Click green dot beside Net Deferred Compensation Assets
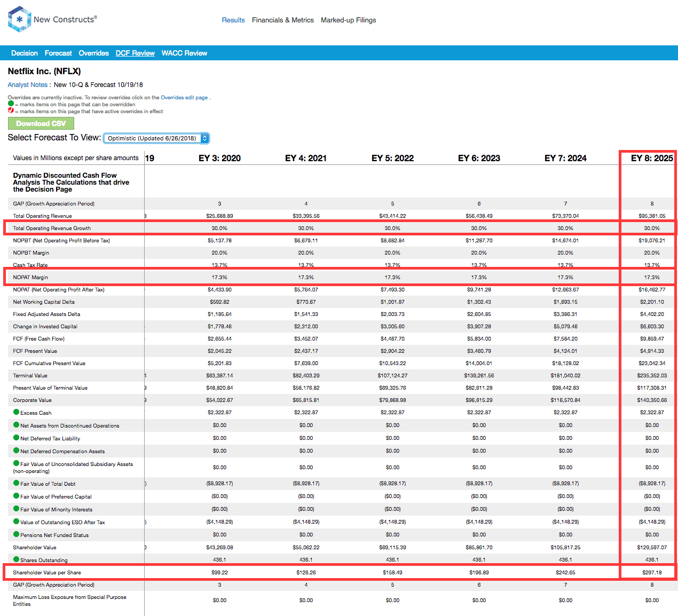This screenshot has width=678, height=616. coord(16,451)
